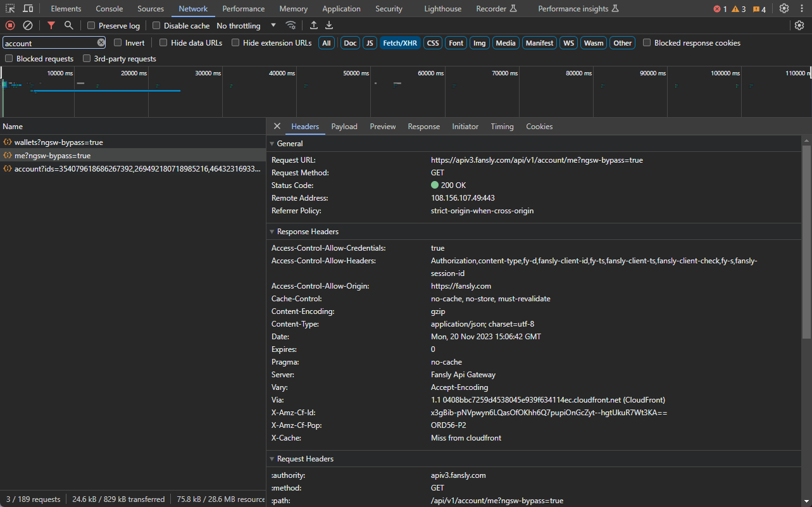The width and height of the screenshot is (812, 507).
Task: Switch to the Payload tab
Action: [x=344, y=127]
